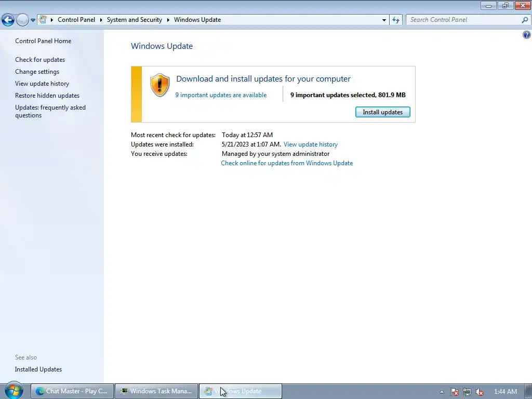Open Installed Updates under See also
The height and width of the screenshot is (399, 532).
[x=38, y=369]
